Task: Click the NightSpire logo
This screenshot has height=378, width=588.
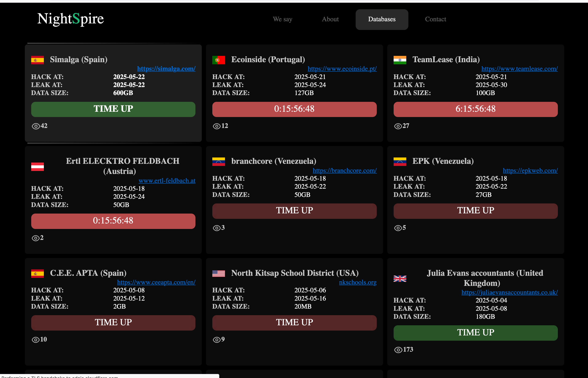Action: (x=71, y=19)
